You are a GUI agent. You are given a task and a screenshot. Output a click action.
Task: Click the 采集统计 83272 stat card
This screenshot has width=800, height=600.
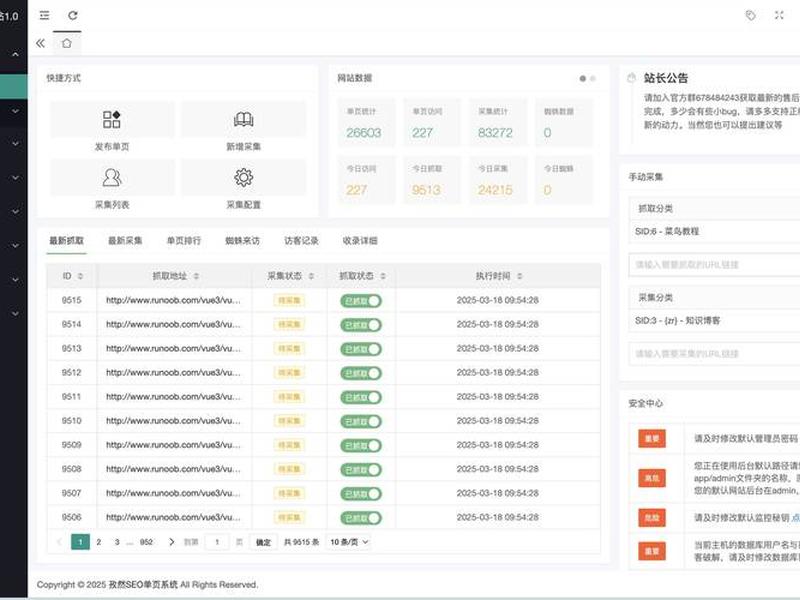[x=497, y=123]
